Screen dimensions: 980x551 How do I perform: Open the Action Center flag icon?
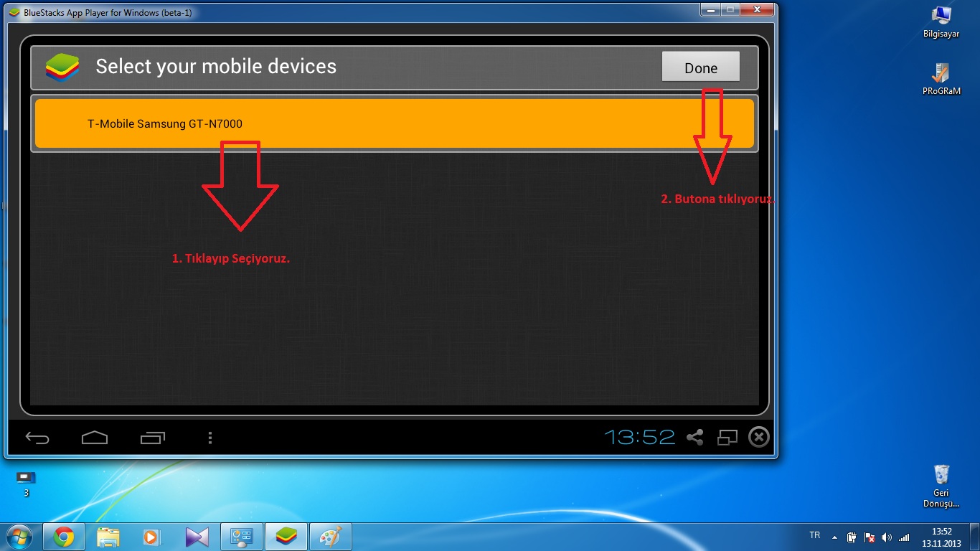click(870, 537)
